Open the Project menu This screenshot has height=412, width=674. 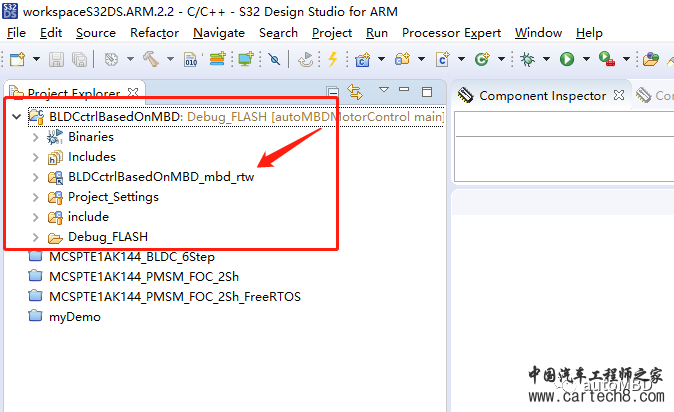332,33
